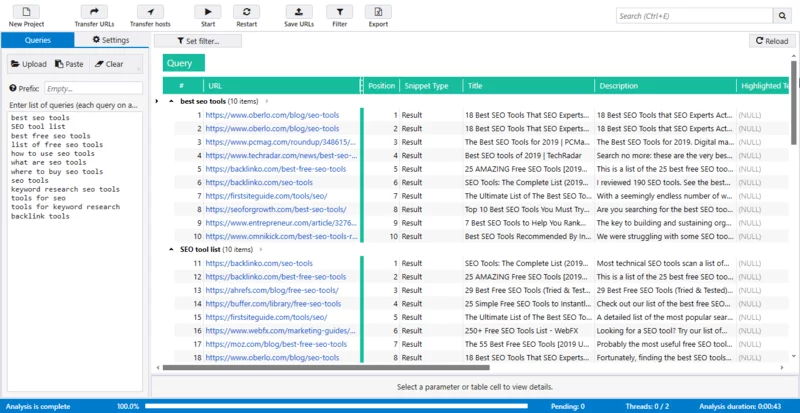
Task: Open the pcmag.com roundup URL link
Action: tap(281, 142)
